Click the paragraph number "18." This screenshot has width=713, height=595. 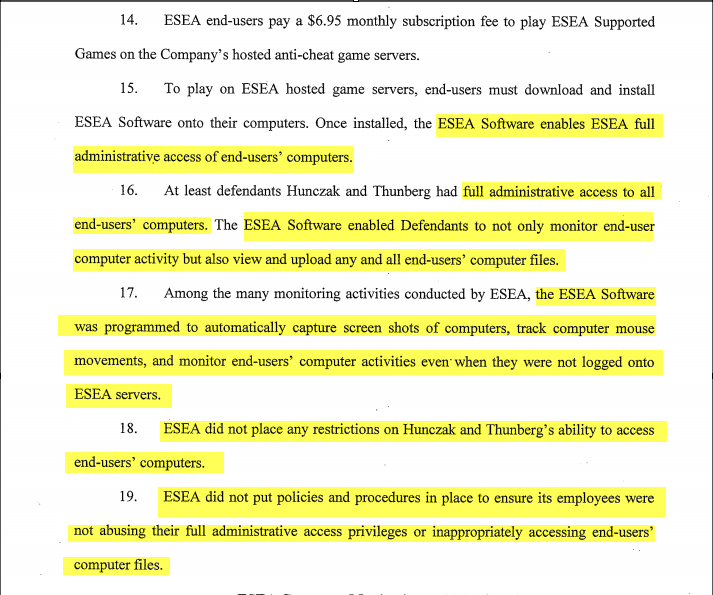point(129,428)
